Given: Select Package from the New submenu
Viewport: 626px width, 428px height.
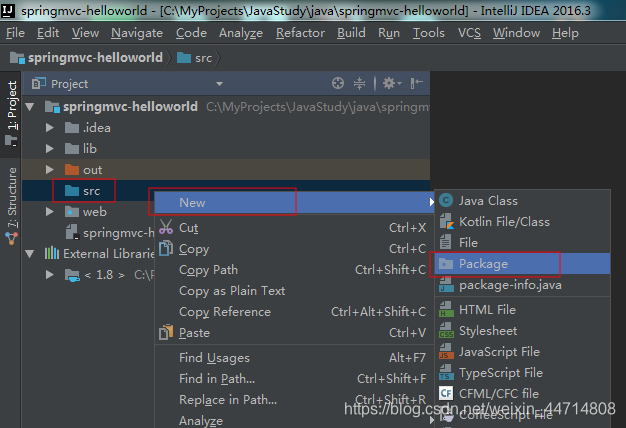Looking at the screenshot, I should (522, 264).
